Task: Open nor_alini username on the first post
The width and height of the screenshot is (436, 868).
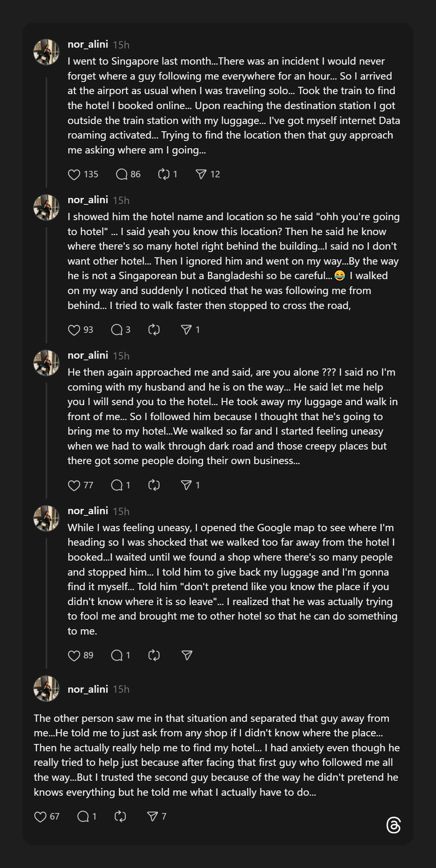Action: coord(88,44)
